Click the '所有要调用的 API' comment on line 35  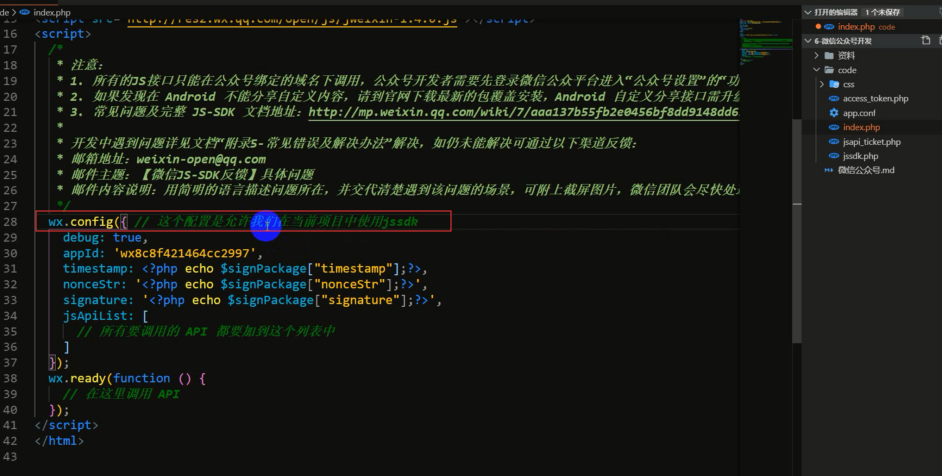click(x=205, y=331)
